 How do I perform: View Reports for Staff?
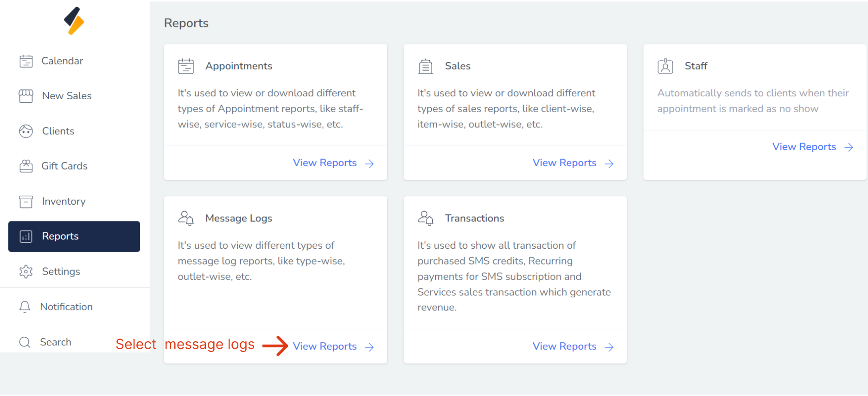pos(804,147)
